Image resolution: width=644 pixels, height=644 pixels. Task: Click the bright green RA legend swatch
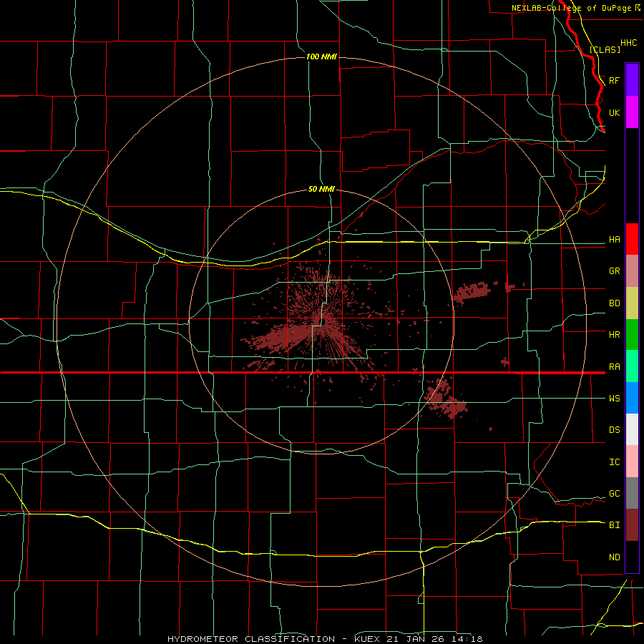tap(632, 366)
